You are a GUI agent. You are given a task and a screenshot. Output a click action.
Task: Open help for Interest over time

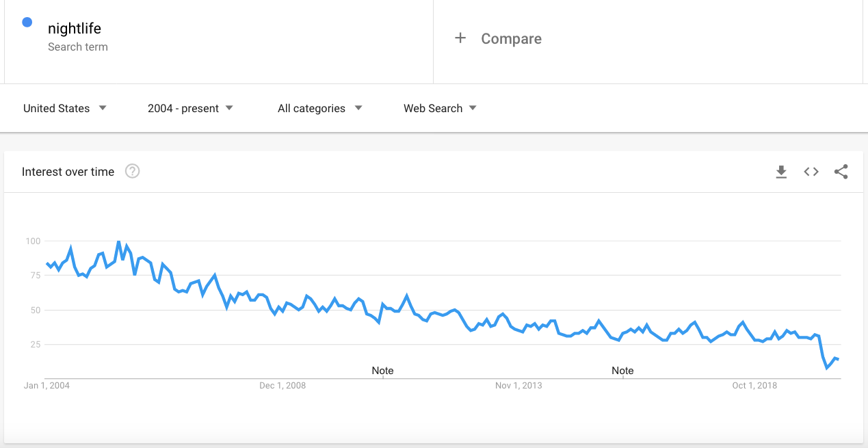click(x=133, y=172)
